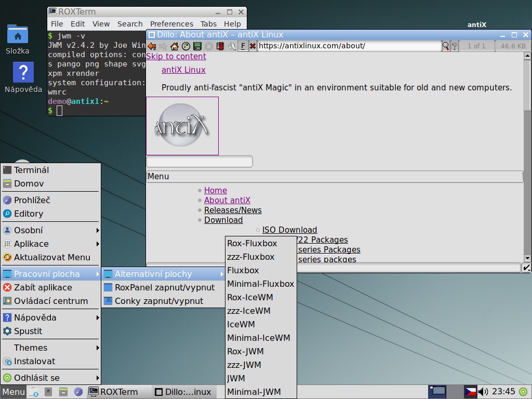Select Terminál from the start menu

(51, 170)
